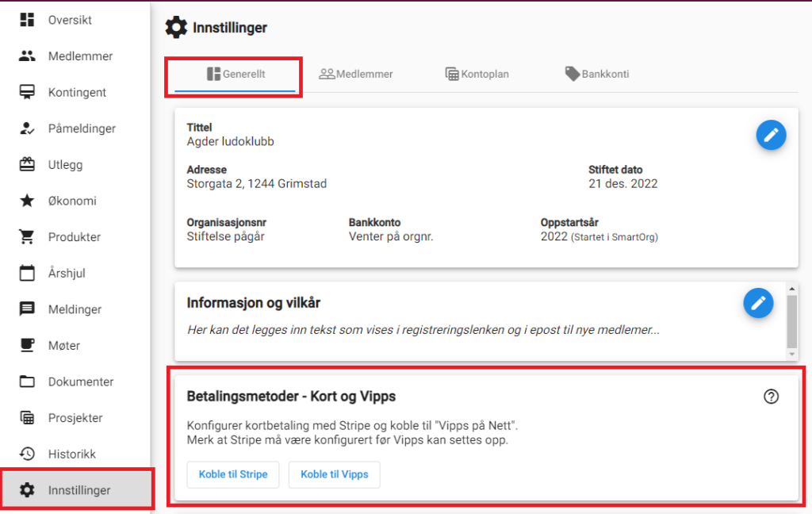
Task: Open Økonomi menu label
Action: (72, 201)
